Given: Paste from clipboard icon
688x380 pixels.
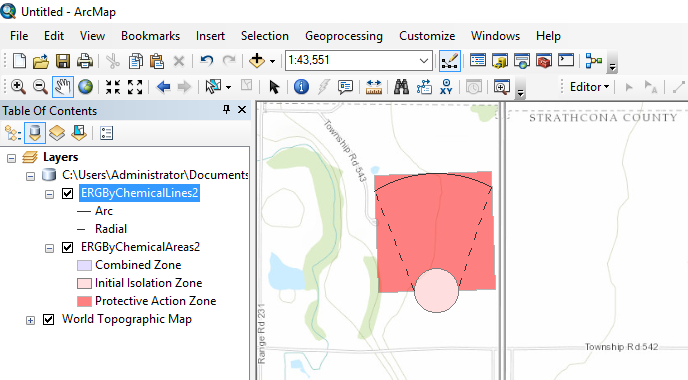Looking at the screenshot, I should click(x=157, y=61).
